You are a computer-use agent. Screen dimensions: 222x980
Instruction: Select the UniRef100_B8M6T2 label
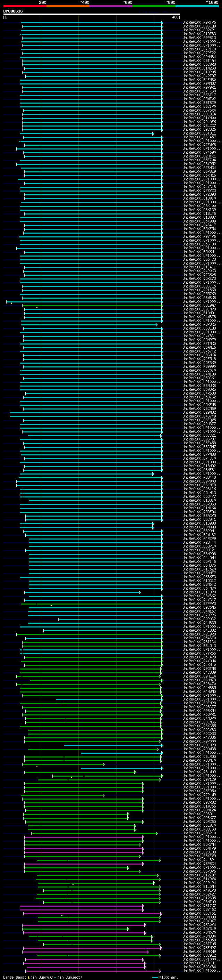click(199, 584)
